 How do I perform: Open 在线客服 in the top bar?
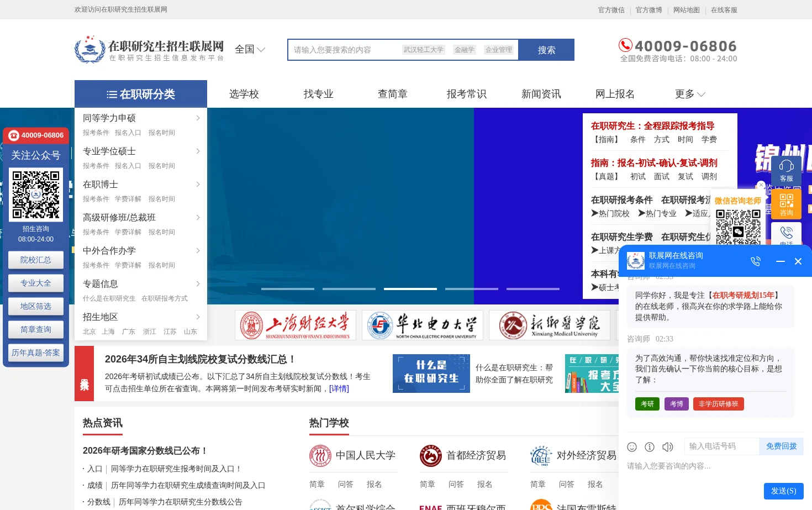click(x=724, y=10)
